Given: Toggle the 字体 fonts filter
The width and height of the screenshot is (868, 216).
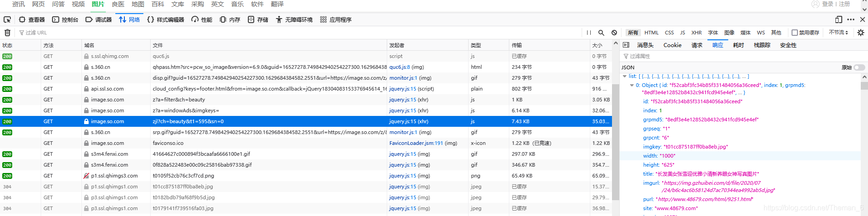Looking at the screenshot, I should [x=713, y=33].
